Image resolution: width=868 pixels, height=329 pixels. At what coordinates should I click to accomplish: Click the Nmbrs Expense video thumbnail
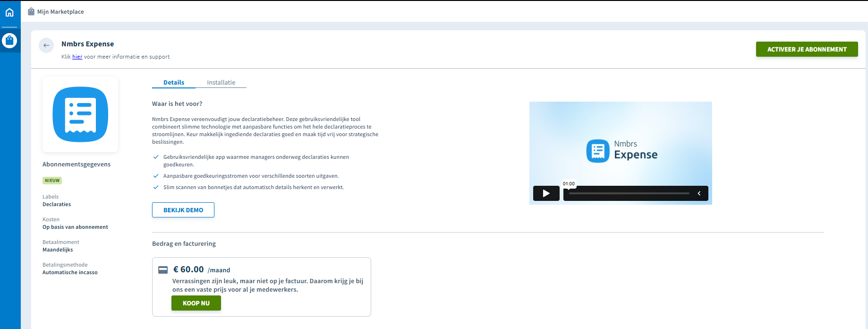coord(621,153)
